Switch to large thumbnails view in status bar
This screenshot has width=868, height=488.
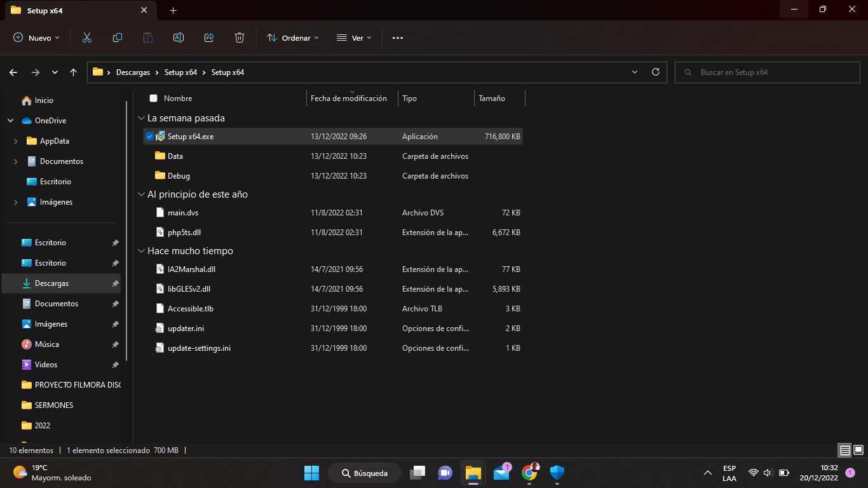click(858, 450)
